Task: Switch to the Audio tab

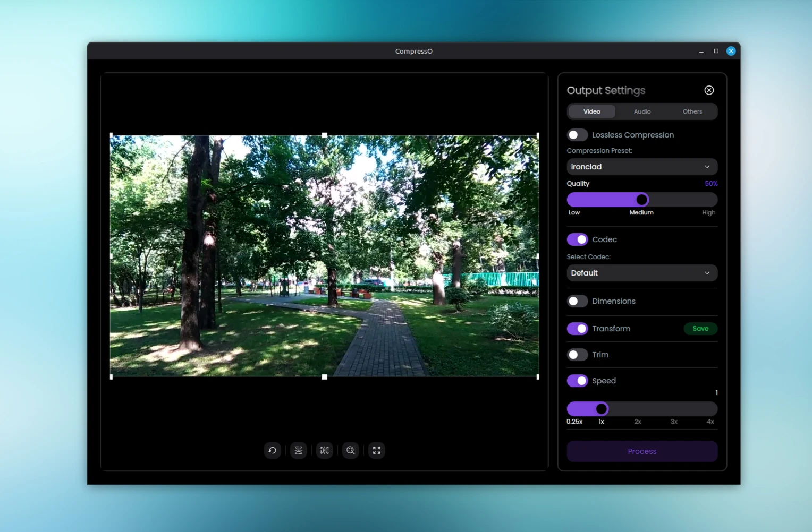Action: pyautogui.click(x=642, y=111)
